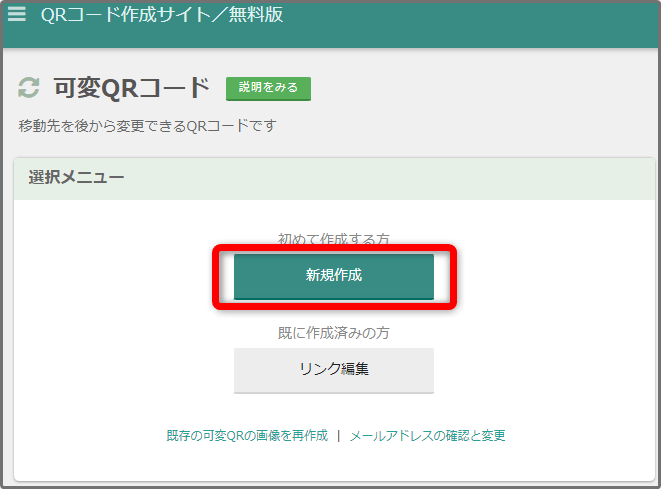This screenshot has width=661, height=489.
Task: Click the 移動先を後から変更できるQRコードです description
Action: (148, 126)
